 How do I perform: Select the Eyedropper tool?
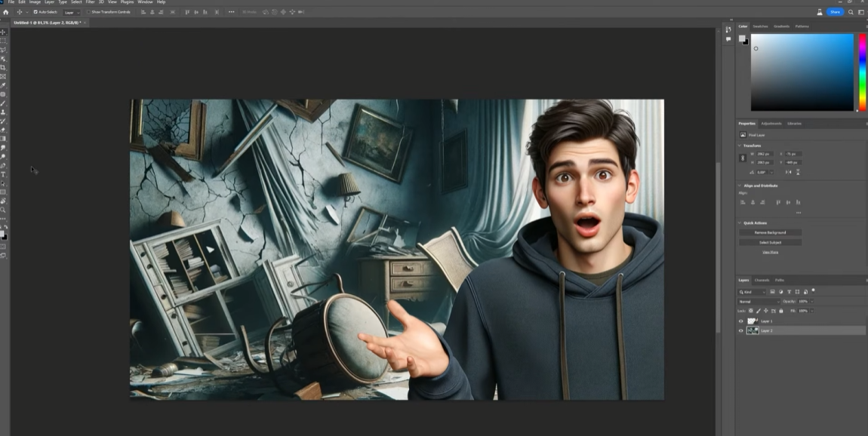tap(3, 85)
